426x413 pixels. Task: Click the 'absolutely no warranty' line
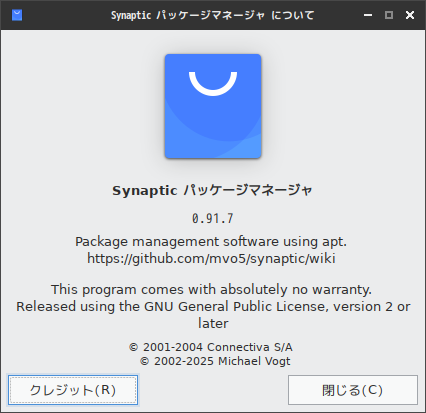(x=211, y=289)
